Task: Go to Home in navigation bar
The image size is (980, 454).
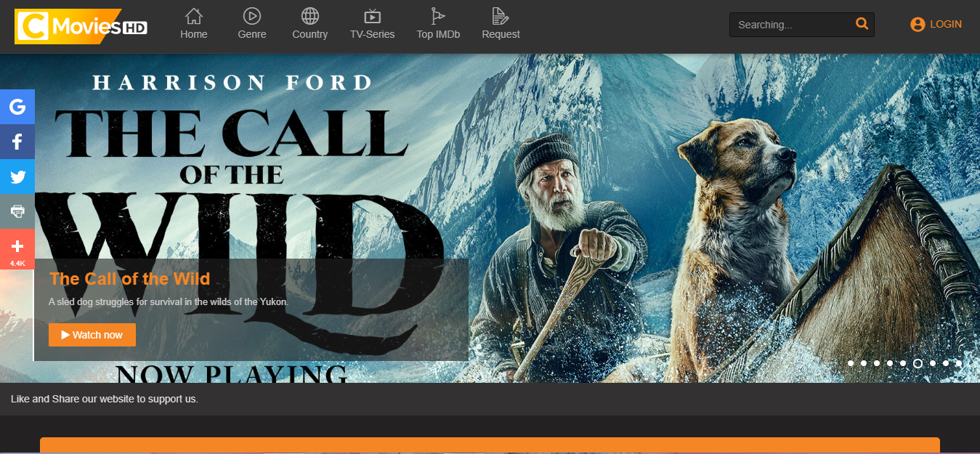Action: pyautogui.click(x=194, y=24)
